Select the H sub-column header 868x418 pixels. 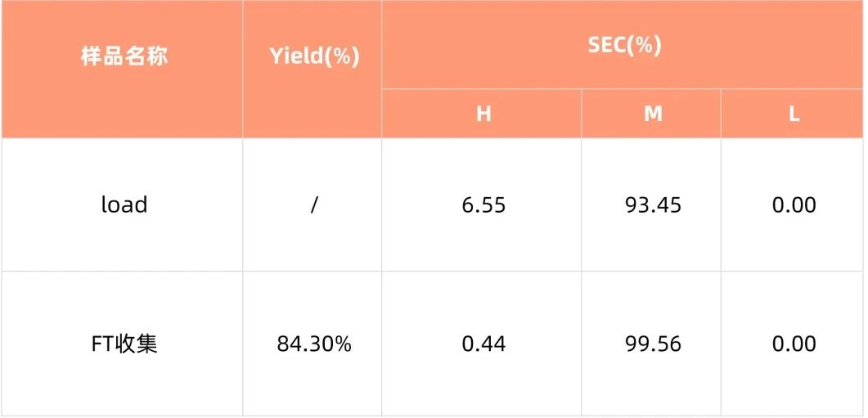483,115
